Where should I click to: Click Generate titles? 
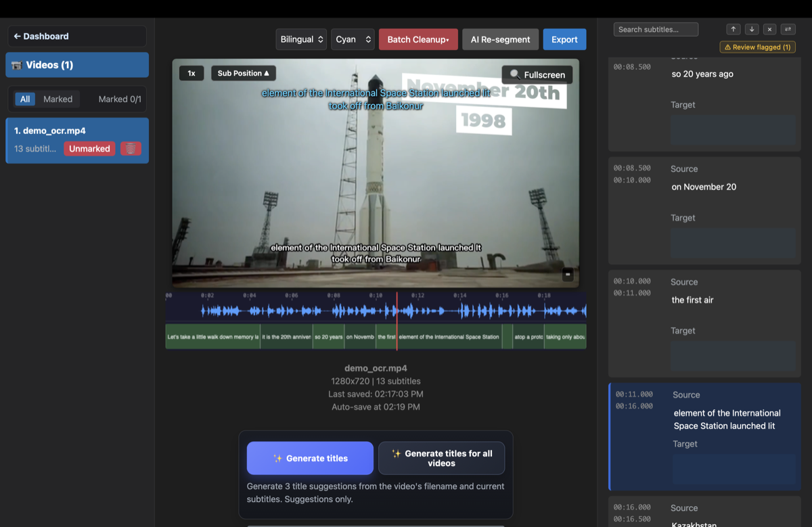pyautogui.click(x=310, y=458)
